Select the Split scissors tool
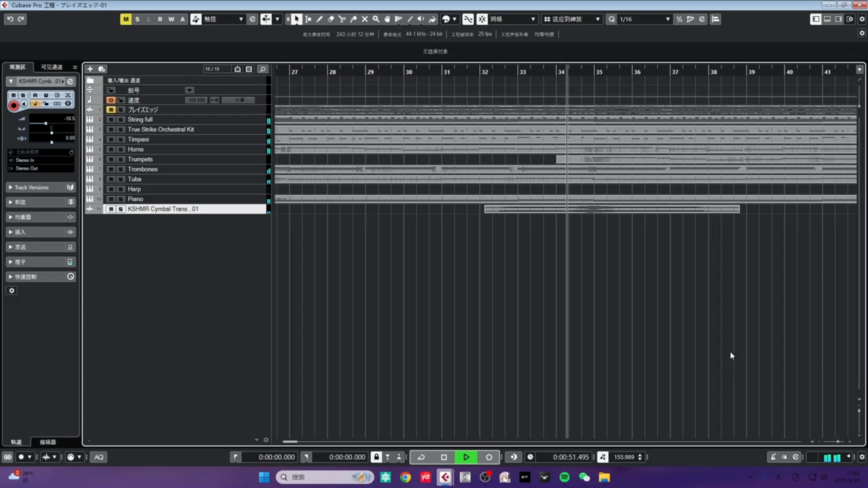Image resolution: width=868 pixels, height=488 pixels. (342, 19)
